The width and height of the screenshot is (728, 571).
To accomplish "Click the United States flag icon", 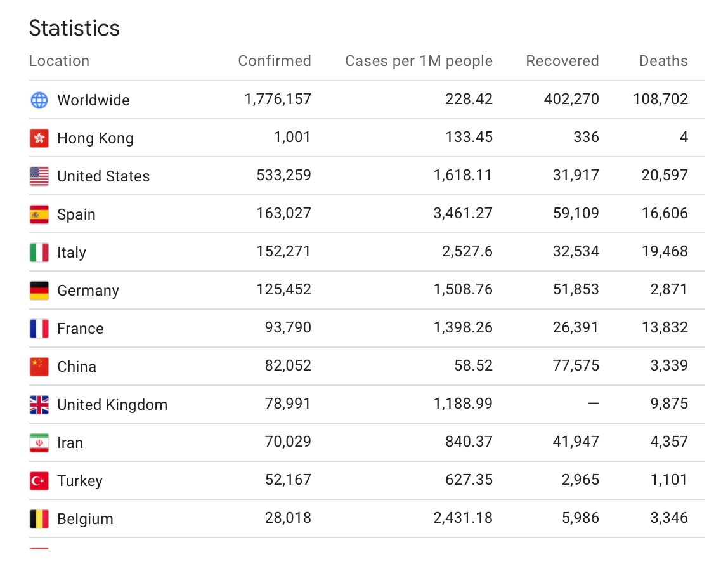I will (39, 176).
